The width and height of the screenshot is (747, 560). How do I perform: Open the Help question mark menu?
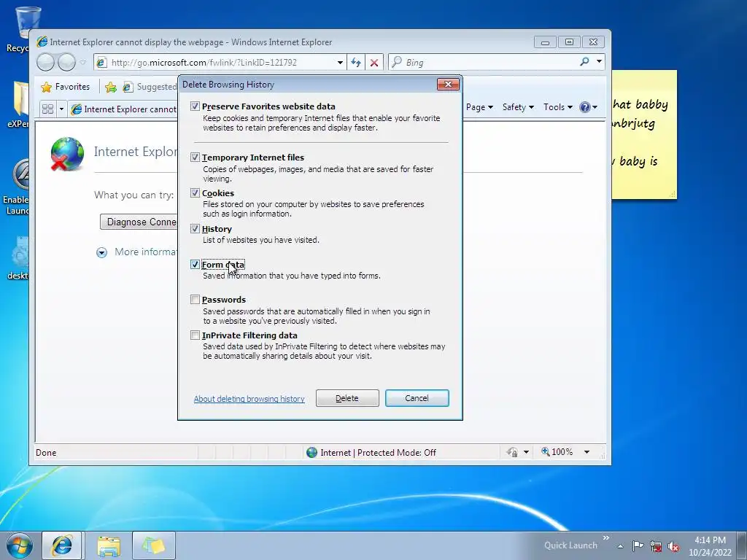tap(589, 107)
